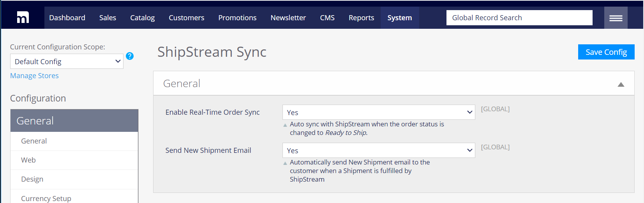Open the Customers menu
This screenshot has height=203, width=644.
click(x=186, y=18)
